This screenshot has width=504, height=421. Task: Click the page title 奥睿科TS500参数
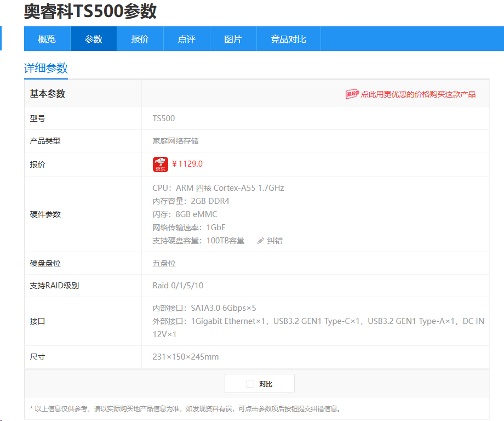click(90, 12)
